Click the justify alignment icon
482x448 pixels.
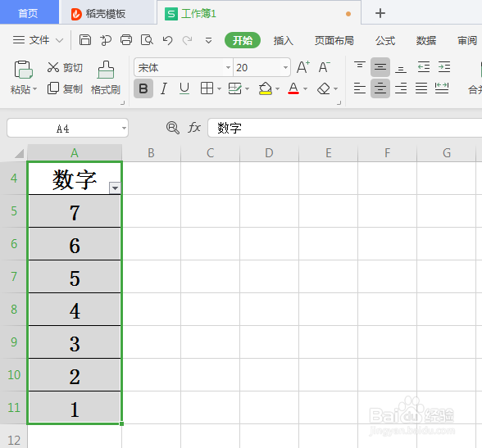421,88
